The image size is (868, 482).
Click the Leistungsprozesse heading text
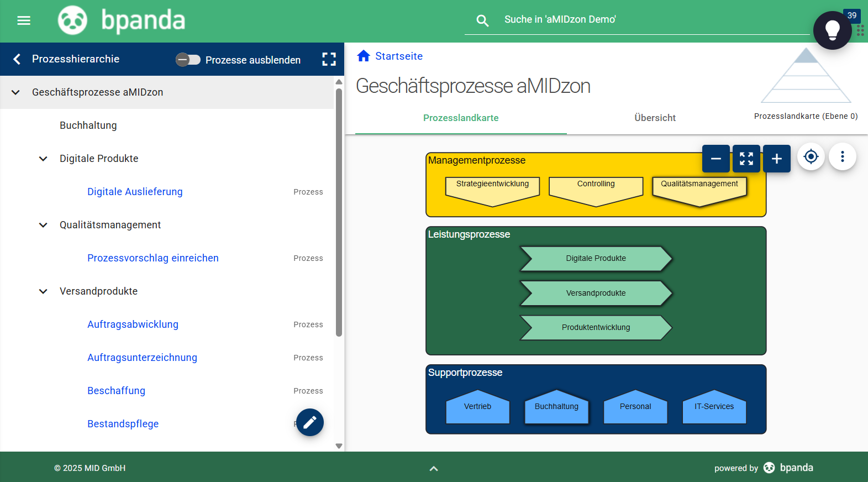pyautogui.click(x=469, y=234)
